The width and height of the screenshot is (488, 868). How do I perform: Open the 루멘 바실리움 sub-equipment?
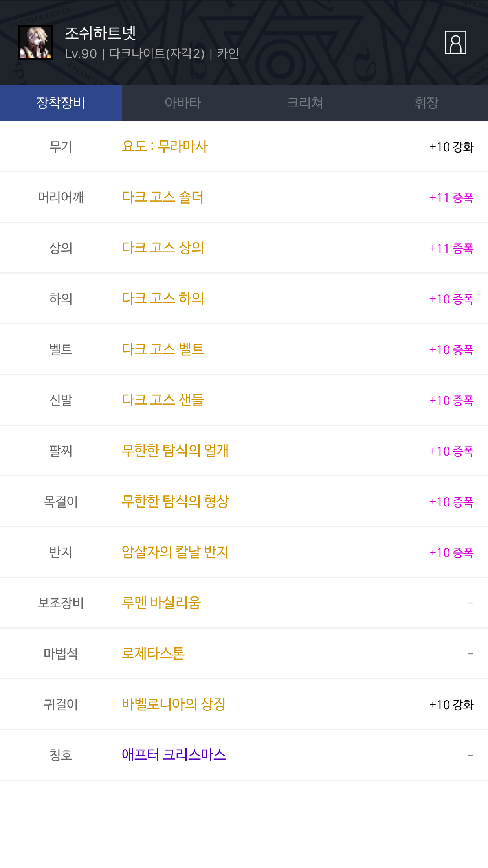pos(161,603)
